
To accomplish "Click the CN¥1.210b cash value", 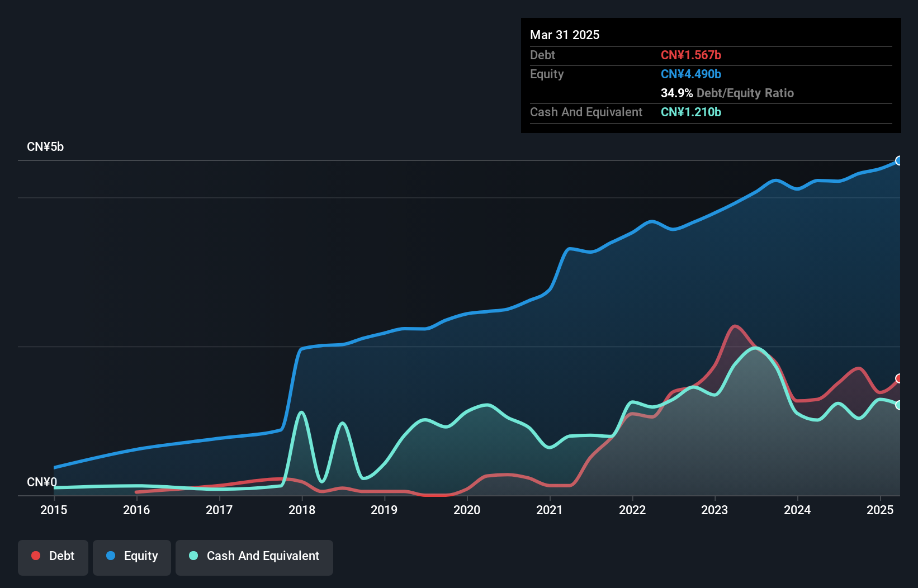I will [691, 112].
